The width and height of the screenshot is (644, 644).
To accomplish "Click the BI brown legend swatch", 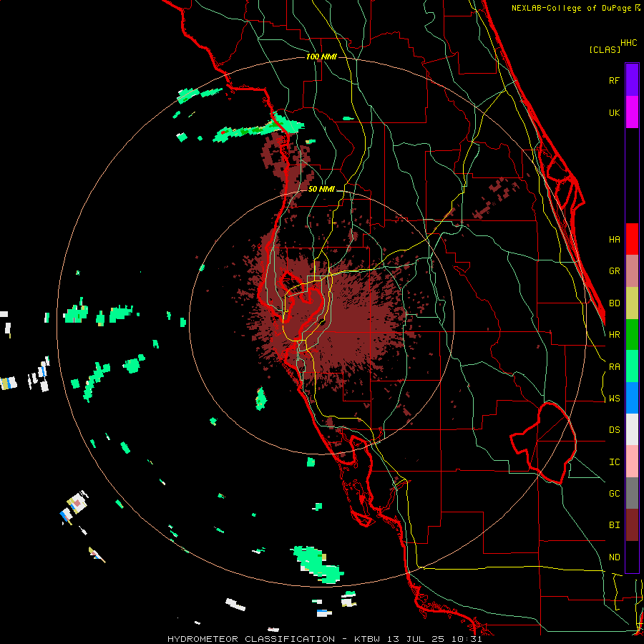I will click(632, 525).
